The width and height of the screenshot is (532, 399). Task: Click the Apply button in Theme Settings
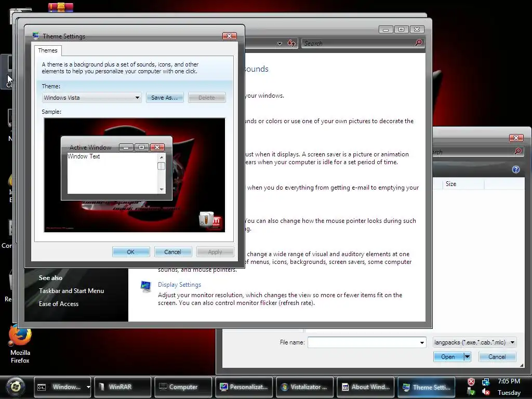click(x=215, y=252)
